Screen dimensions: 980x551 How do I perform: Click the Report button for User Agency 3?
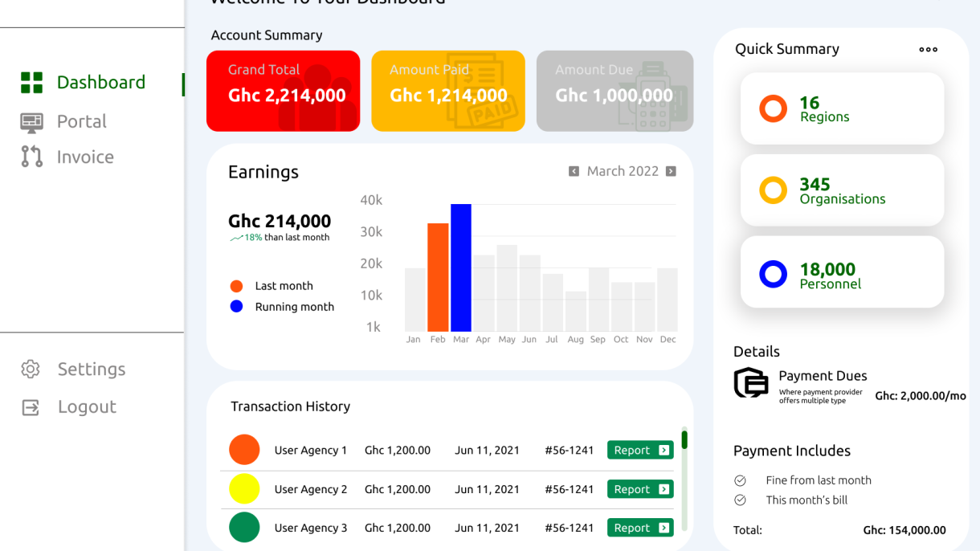(x=640, y=528)
